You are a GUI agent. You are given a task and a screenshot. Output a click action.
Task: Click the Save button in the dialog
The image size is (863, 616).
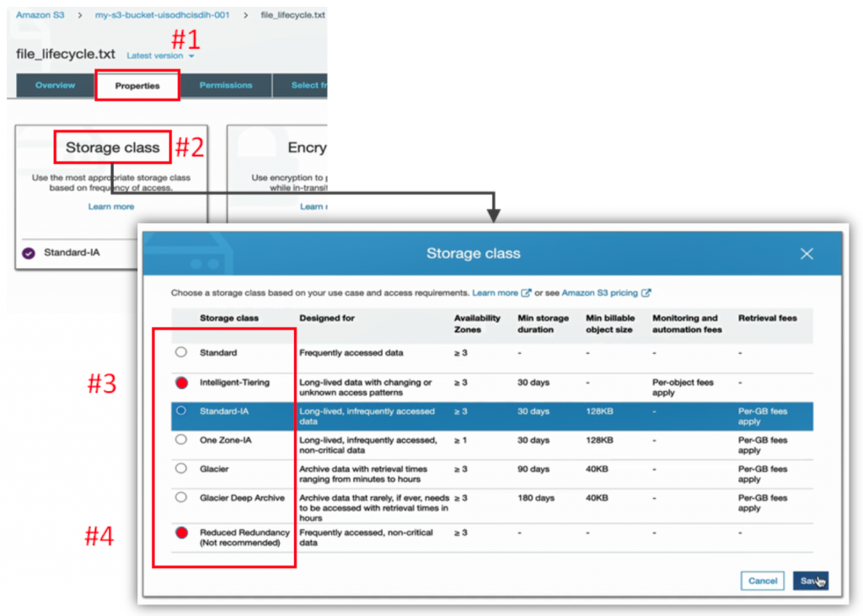click(x=810, y=581)
